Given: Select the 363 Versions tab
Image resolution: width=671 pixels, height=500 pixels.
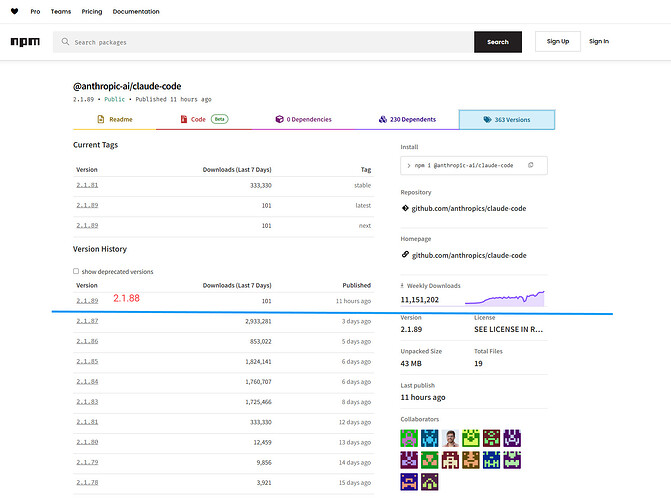Looking at the screenshot, I should (x=507, y=119).
